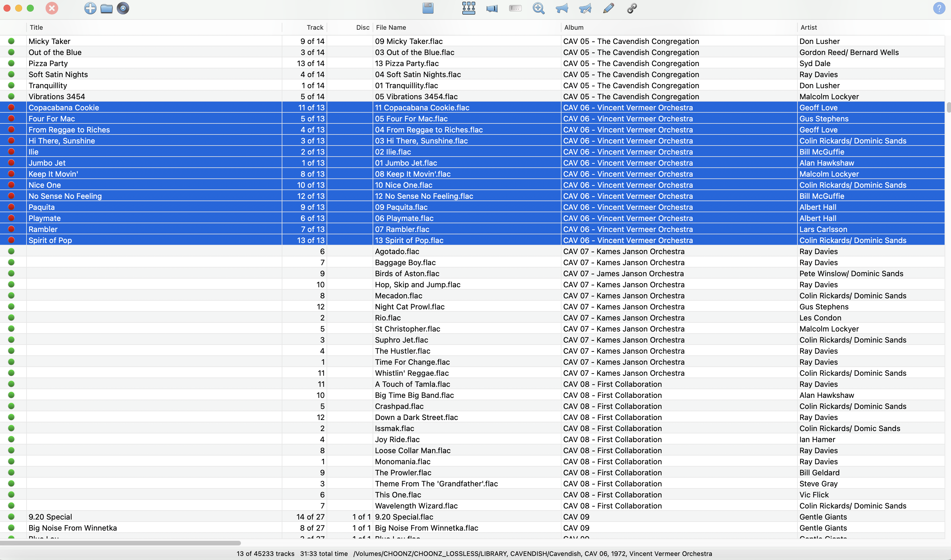Click the Artist column header
The height and width of the screenshot is (560, 951).
click(x=808, y=28)
